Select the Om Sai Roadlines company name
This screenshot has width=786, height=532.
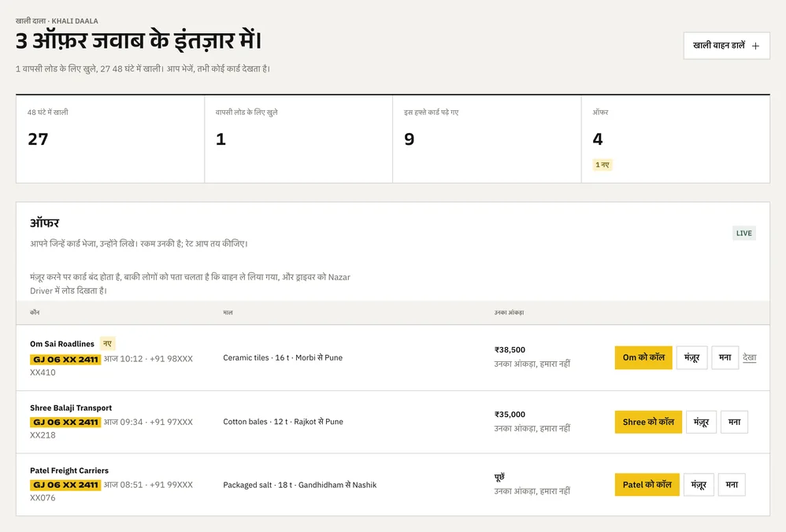tap(62, 344)
